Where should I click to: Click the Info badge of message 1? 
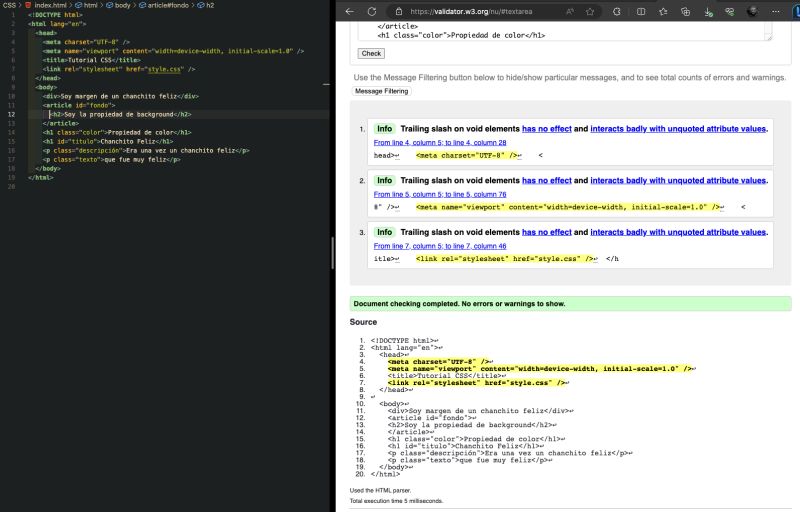pyautogui.click(x=384, y=129)
